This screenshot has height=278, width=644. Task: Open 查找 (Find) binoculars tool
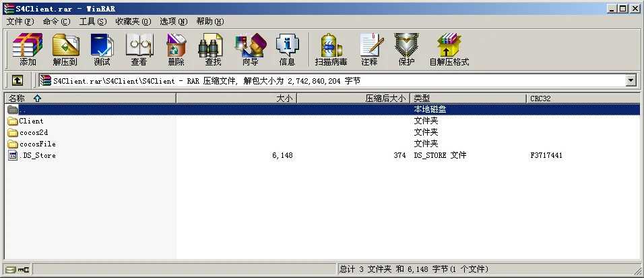[x=213, y=50]
